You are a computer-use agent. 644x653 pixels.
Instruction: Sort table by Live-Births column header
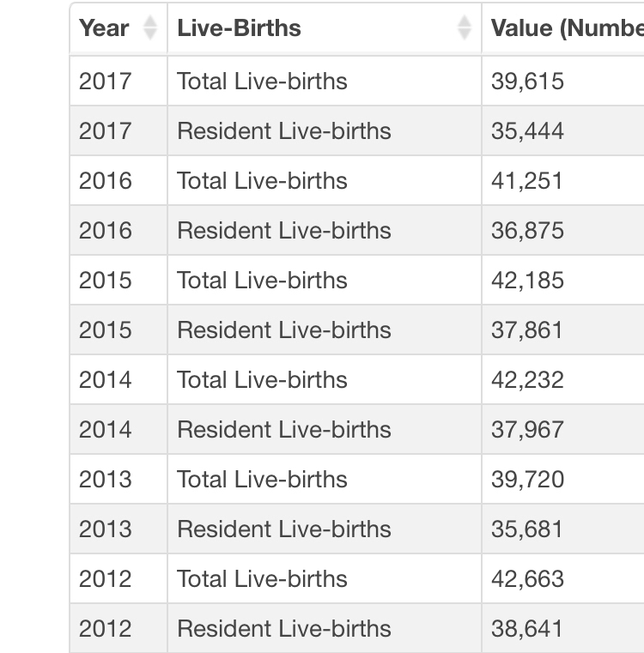240,28
